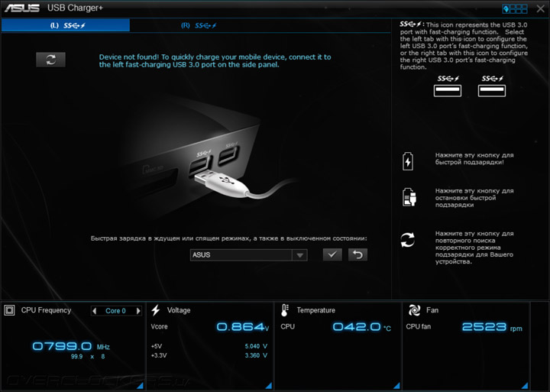Click the ASUS logo in title bar
The height and width of the screenshot is (392, 550).
point(21,8)
